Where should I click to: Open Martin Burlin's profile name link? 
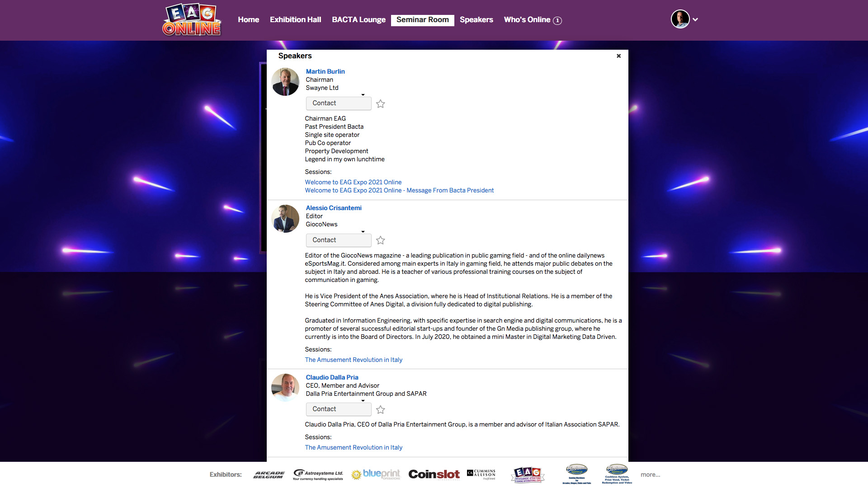[325, 71]
